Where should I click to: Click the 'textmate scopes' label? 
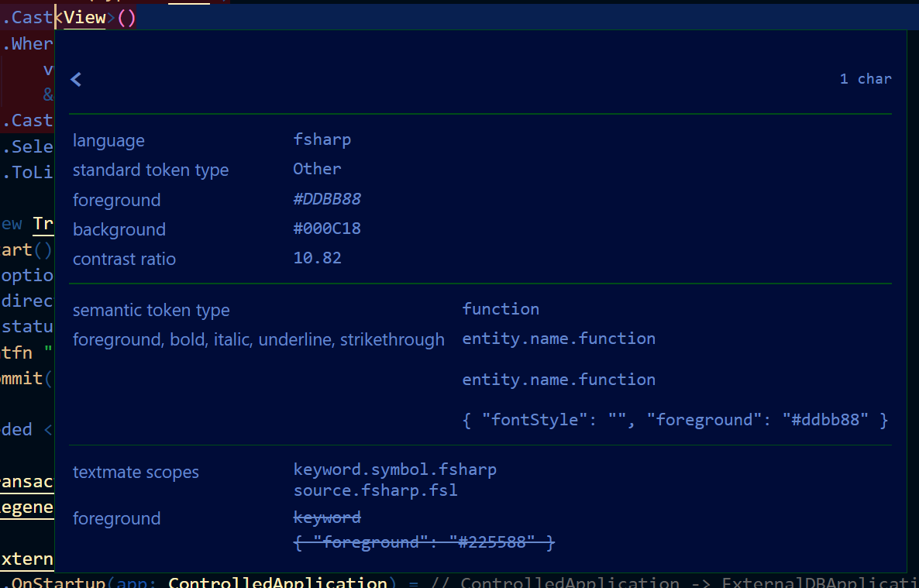[136, 472]
